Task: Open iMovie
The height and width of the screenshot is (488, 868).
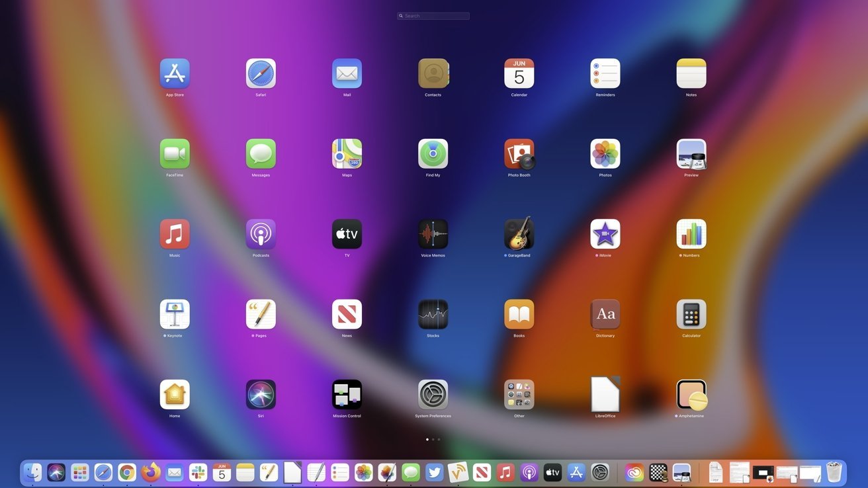Action: [x=605, y=233]
